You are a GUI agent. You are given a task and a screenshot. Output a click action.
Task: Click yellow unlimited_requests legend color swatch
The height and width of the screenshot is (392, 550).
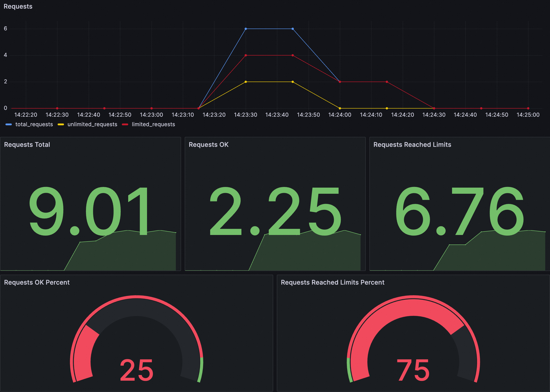(61, 125)
